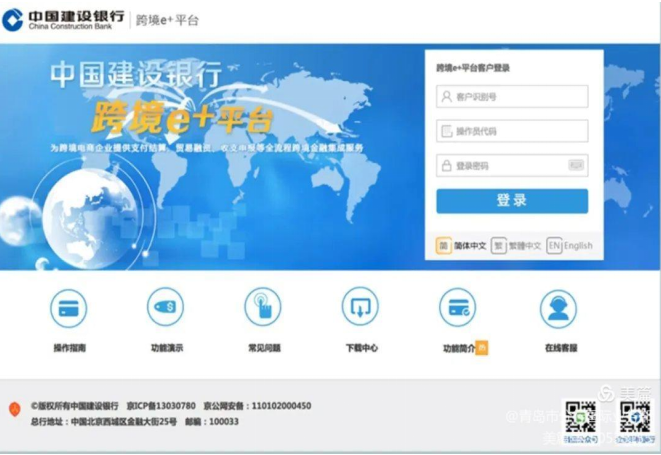Click the 跨境e+平台 header title
This screenshot has height=455, width=661.
167,20
